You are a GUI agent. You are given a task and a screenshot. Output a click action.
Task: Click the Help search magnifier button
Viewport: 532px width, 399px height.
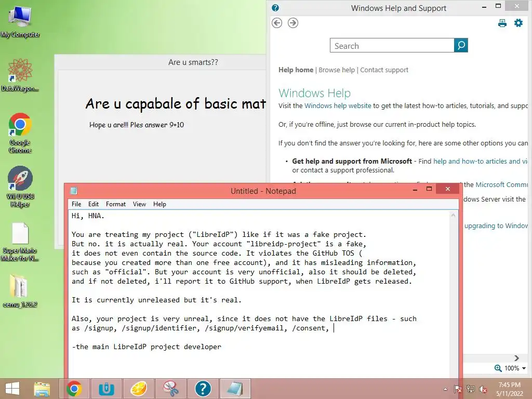(x=461, y=45)
